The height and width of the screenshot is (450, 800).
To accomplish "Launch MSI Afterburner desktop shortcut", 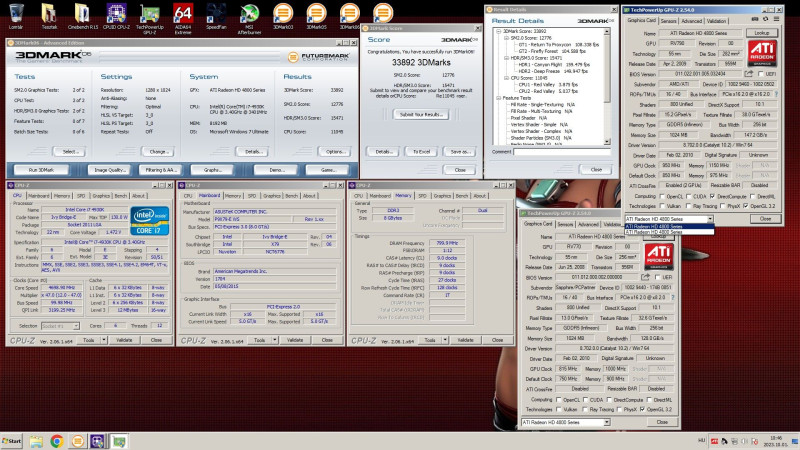I will (249, 18).
